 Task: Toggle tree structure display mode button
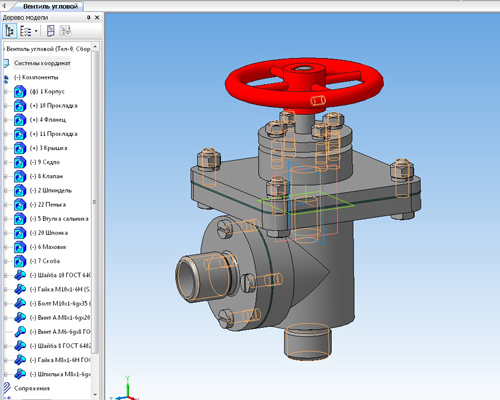[x=9, y=31]
